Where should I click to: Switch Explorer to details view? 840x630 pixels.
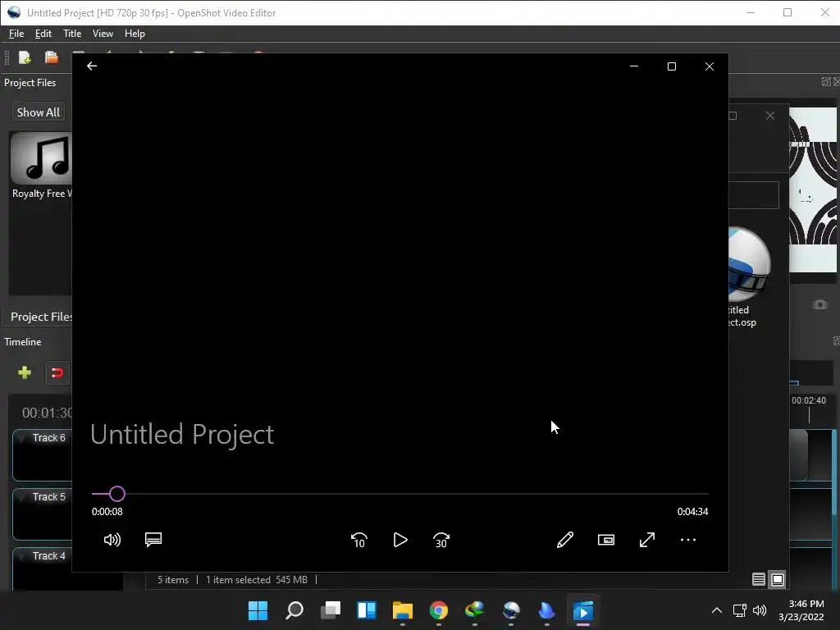click(x=758, y=579)
